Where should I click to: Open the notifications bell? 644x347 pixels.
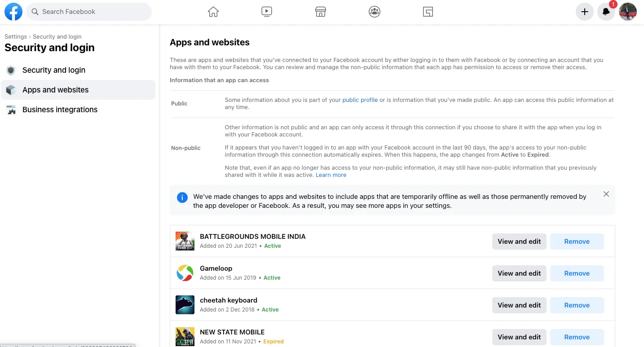click(606, 12)
